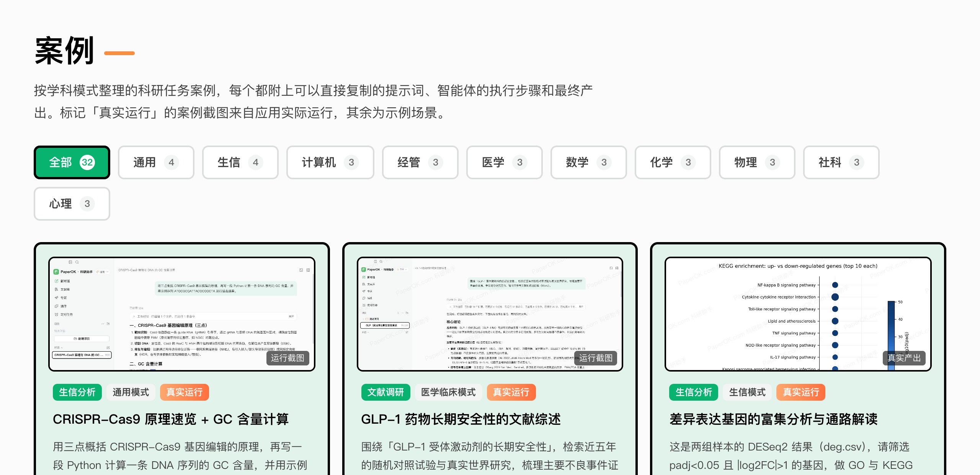Open the CRISPR-Cas9 case screenshot thumbnail
The image size is (980, 475).
[182, 314]
